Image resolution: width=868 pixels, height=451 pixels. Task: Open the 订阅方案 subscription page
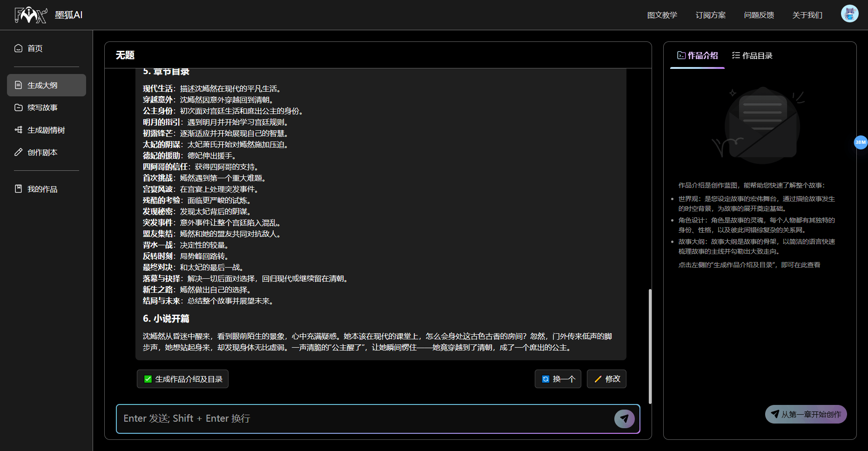(x=710, y=15)
